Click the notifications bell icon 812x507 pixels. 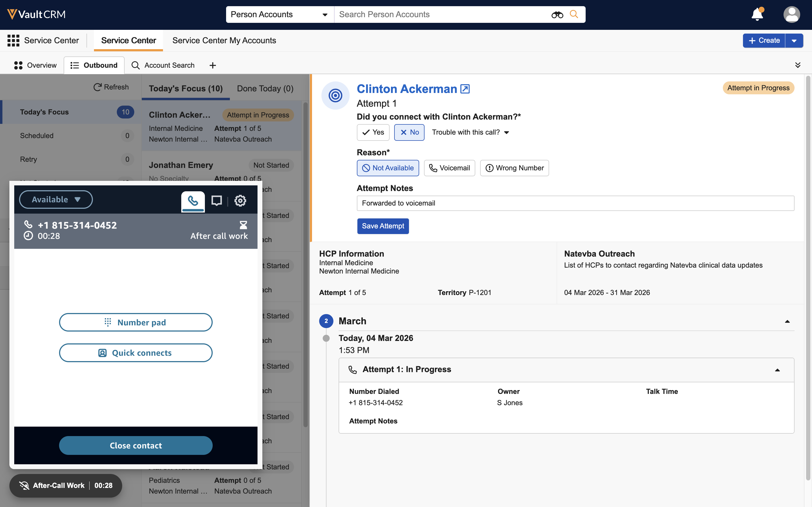pyautogui.click(x=757, y=15)
